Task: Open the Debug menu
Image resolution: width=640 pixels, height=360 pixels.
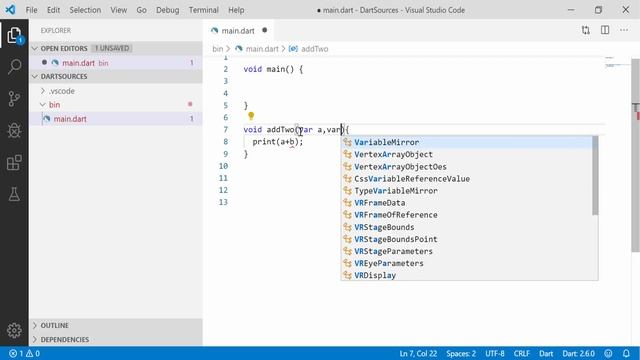Action: click(167, 10)
